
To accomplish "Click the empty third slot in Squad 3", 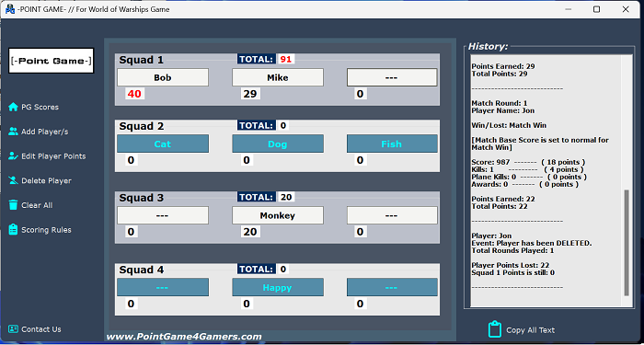I will (x=392, y=215).
